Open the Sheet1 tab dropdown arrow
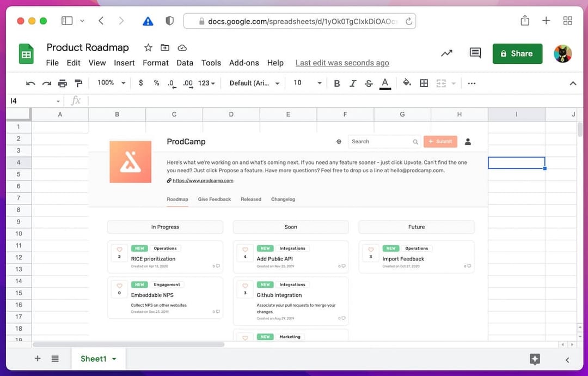Screen dimensions: 588x376 point(114,359)
